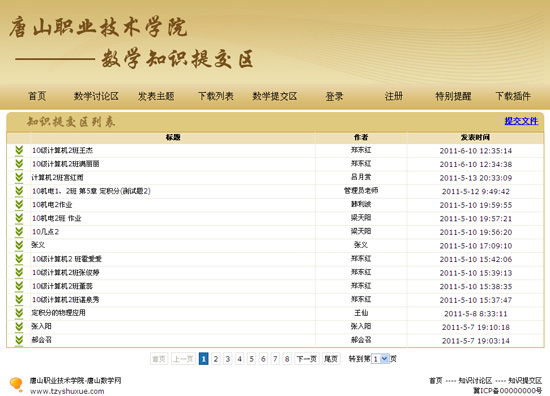Open the title 张入阳 in the list
The image size is (550, 396).
coord(41,327)
